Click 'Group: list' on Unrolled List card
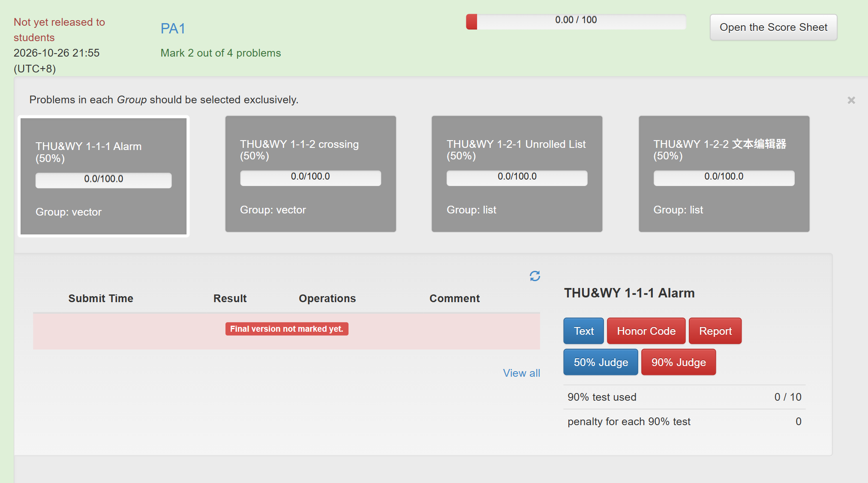The width and height of the screenshot is (868, 483). coord(472,210)
